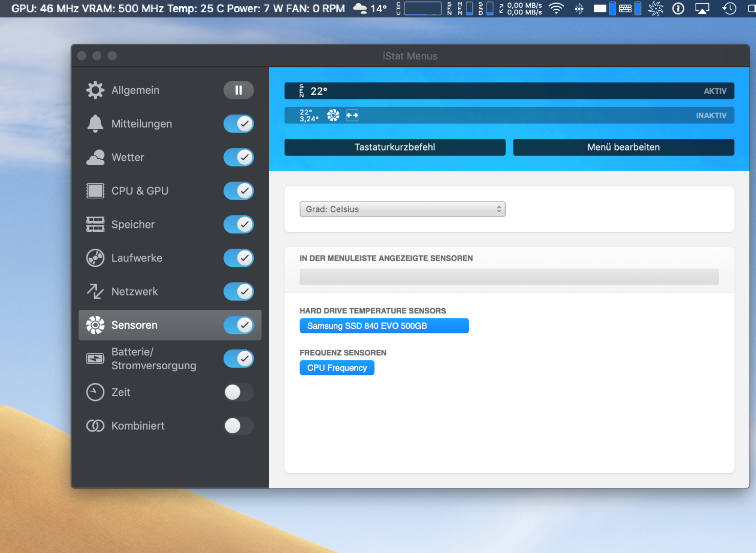Click the Tastaturkurzbefehl button
Image resolution: width=756 pixels, height=553 pixels.
(x=395, y=147)
